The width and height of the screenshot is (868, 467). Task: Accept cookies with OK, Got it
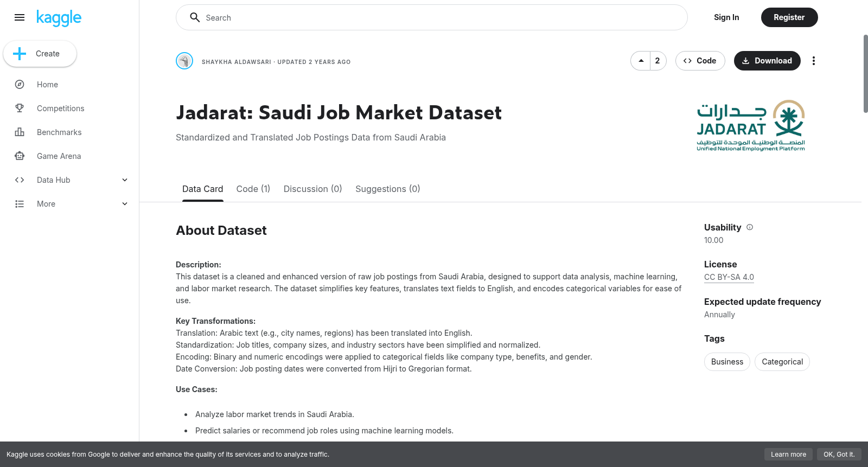839,455
